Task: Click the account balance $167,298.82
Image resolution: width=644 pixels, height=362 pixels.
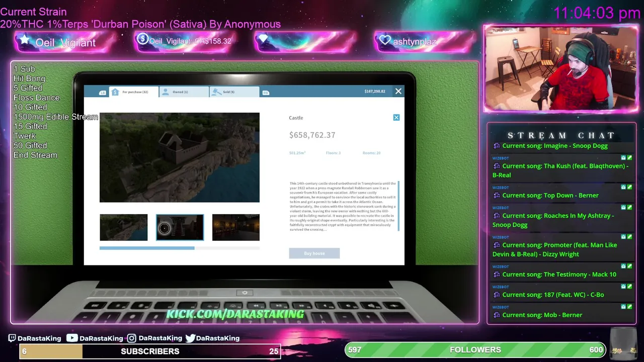Action: pos(375,92)
